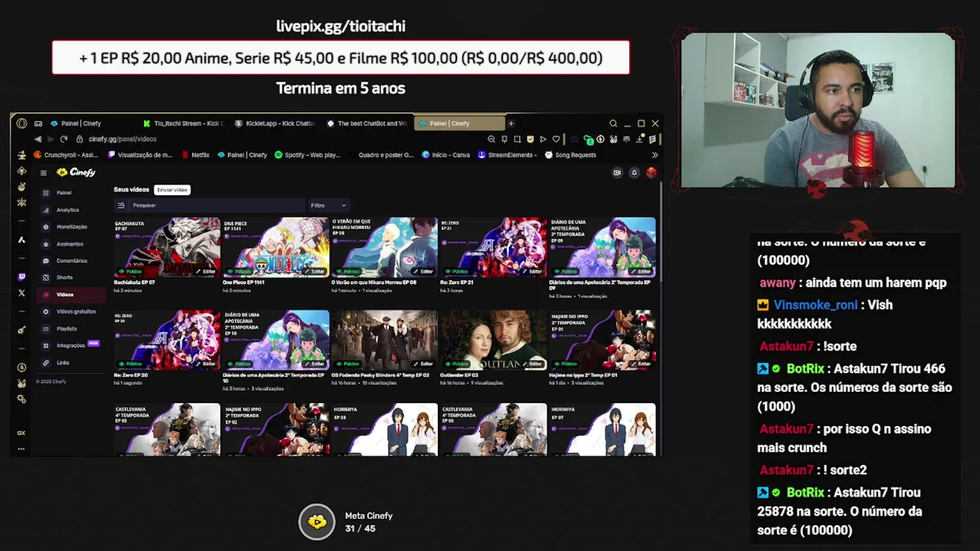Screen dimensions: 980x551
Task: Toggle Público visibility on Peaky Blinders video
Action: [x=348, y=364]
